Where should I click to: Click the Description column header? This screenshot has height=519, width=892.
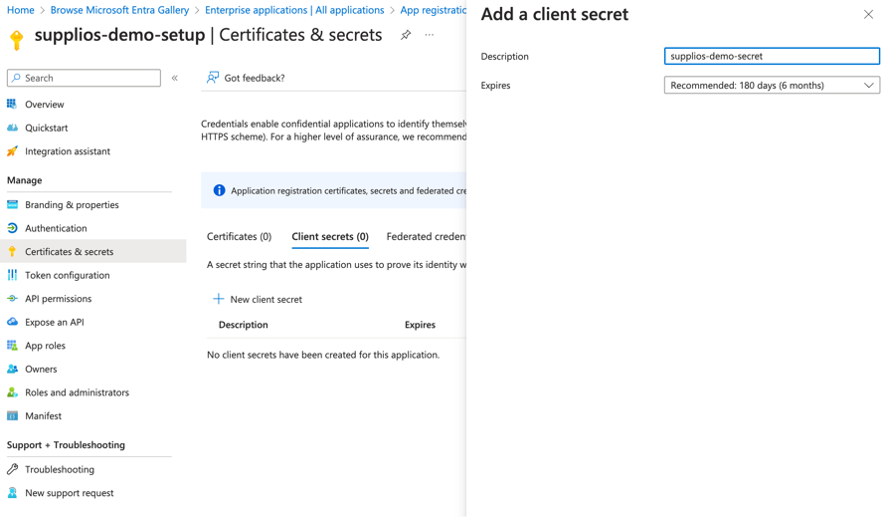click(243, 324)
